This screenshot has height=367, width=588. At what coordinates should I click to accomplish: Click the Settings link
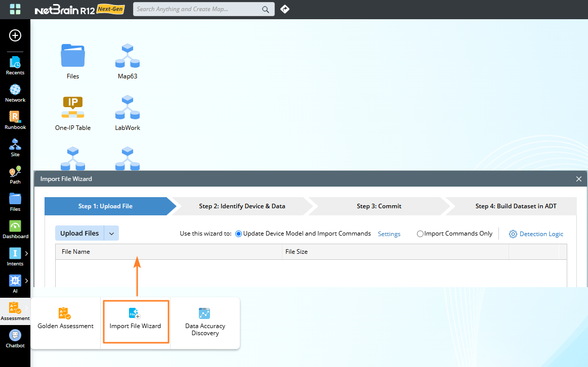coord(389,234)
